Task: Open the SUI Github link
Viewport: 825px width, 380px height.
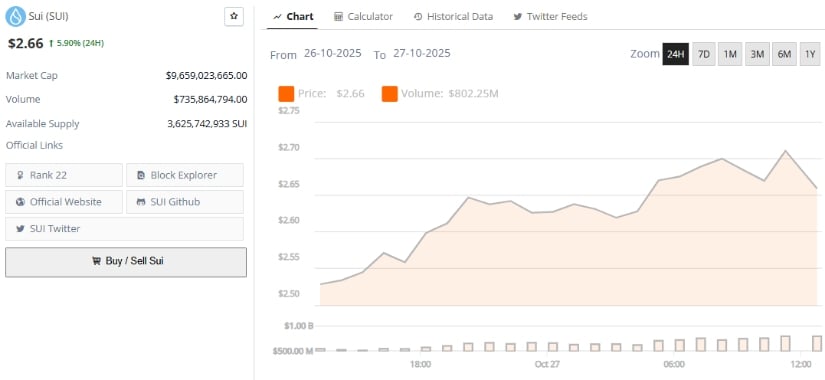Action: (185, 202)
